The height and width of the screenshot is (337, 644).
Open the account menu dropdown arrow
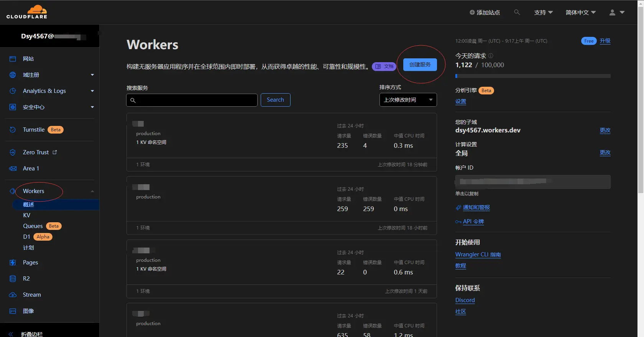coord(622,12)
